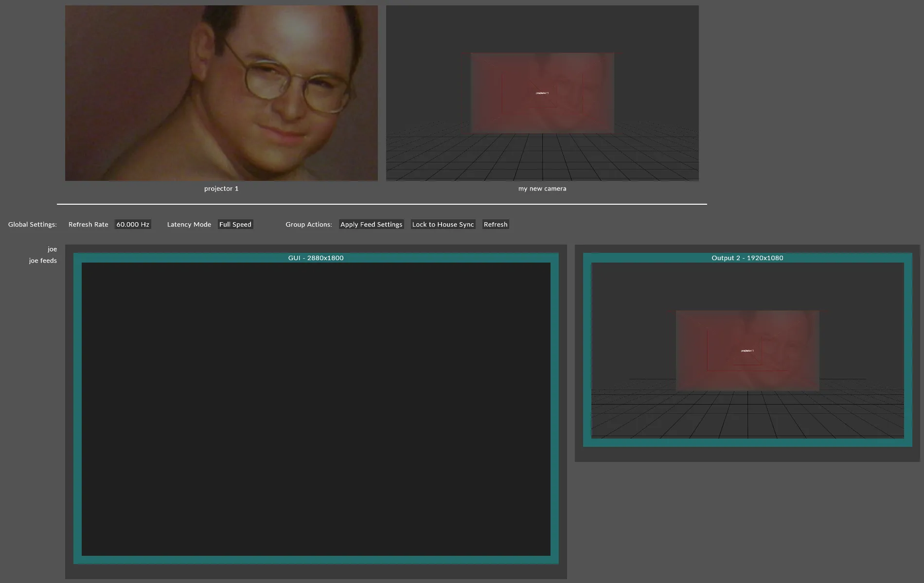Image resolution: width=924 pixels, height=583 pixels.
Task: Click the projector 1 caption label
Action: (x=221, y=189)
